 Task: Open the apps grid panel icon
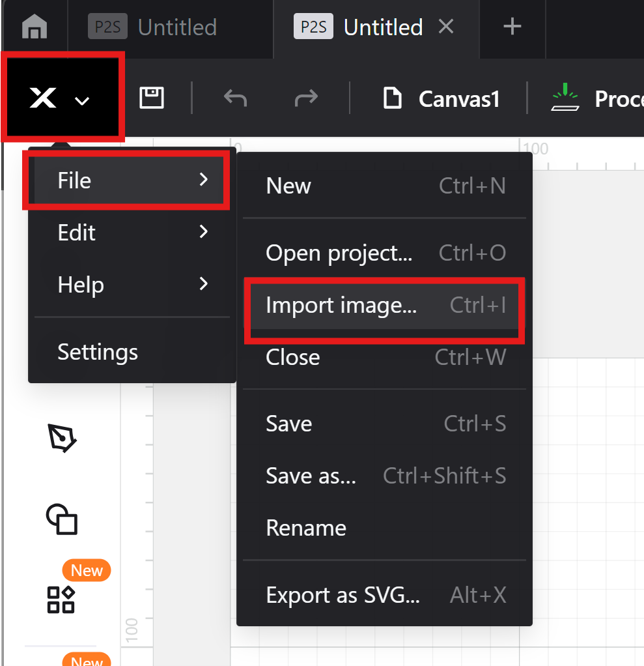click(61, 599)
